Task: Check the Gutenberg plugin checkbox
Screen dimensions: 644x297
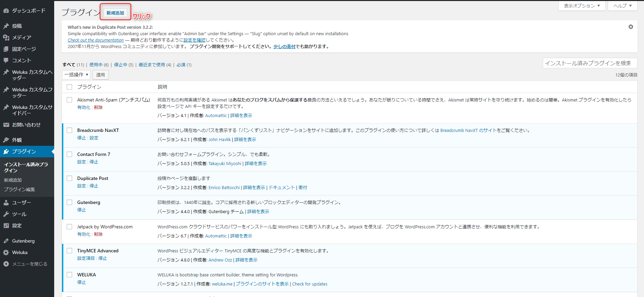Action: pyautogui.click(x=69, y=202)
